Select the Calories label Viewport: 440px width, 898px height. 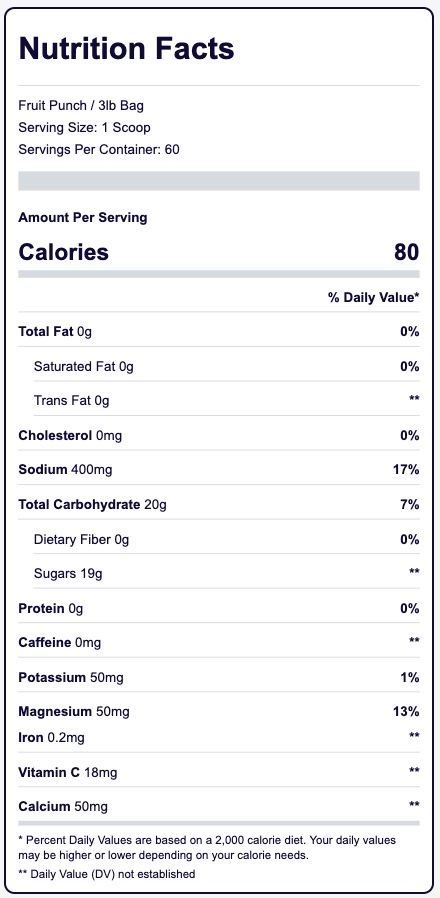(64, 253)
